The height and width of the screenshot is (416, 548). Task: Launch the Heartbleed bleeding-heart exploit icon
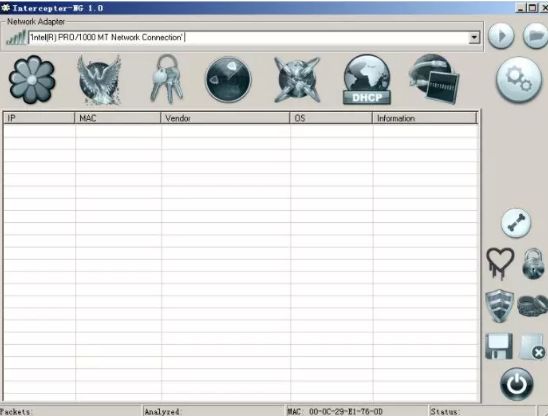500,263
